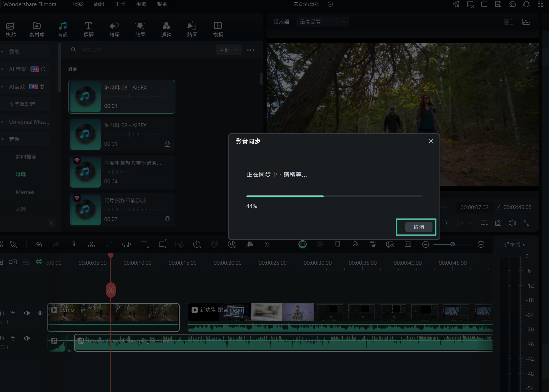
Task: Add a marker to timeline
Action: [x=337, y=244]
